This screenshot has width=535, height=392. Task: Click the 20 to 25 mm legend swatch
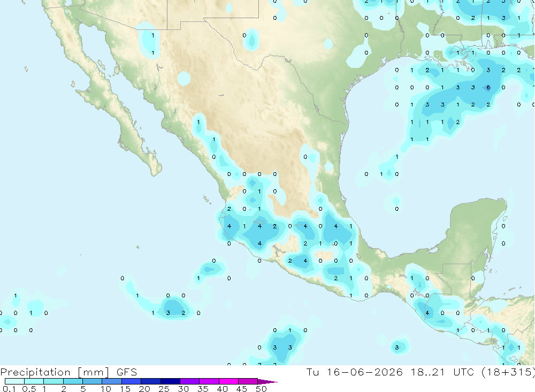point(151,381)
